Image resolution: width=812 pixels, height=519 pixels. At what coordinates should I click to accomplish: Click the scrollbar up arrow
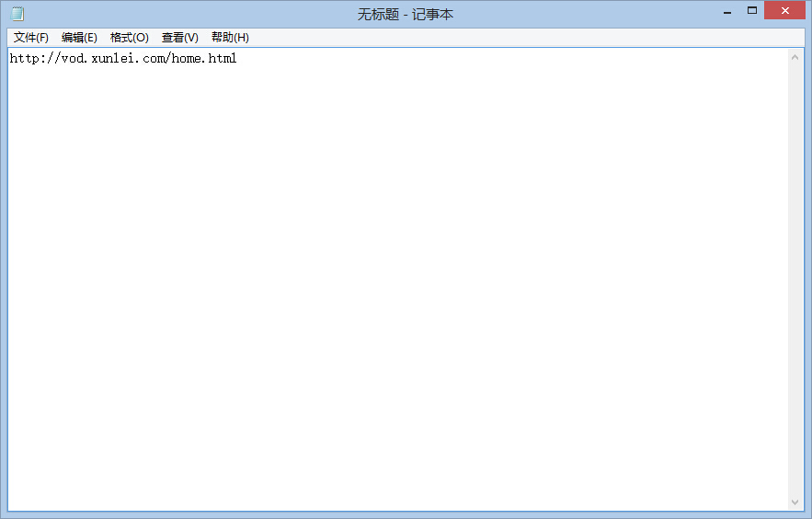795,58
